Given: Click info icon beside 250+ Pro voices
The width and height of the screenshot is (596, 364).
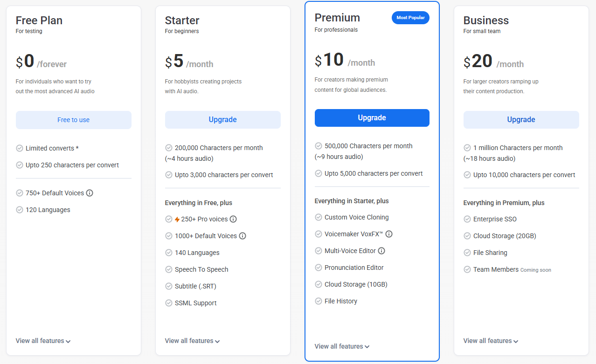Looking at the screenshot, I should (x=233, y=219).
